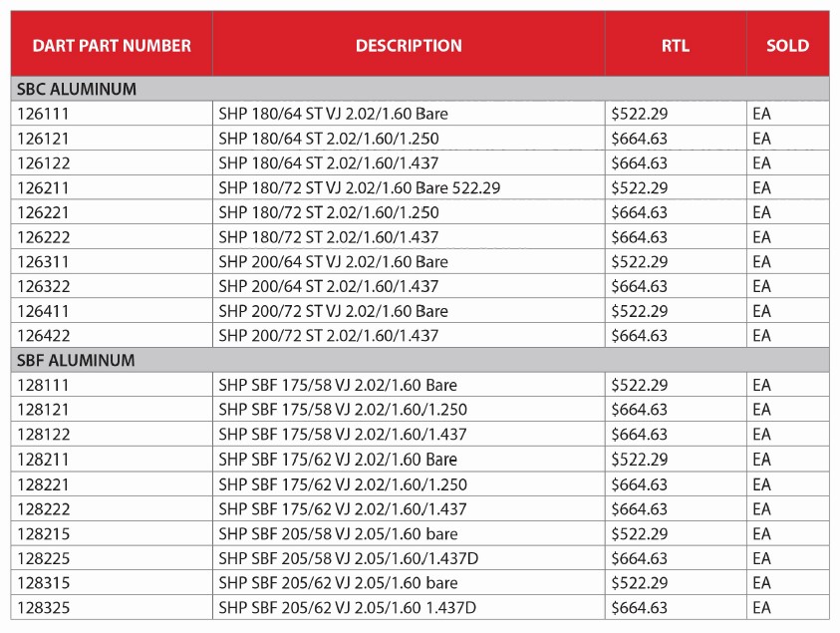Screen dimensions: 840x633
Task: Select the SOLD column header
Action: [787, 45]
